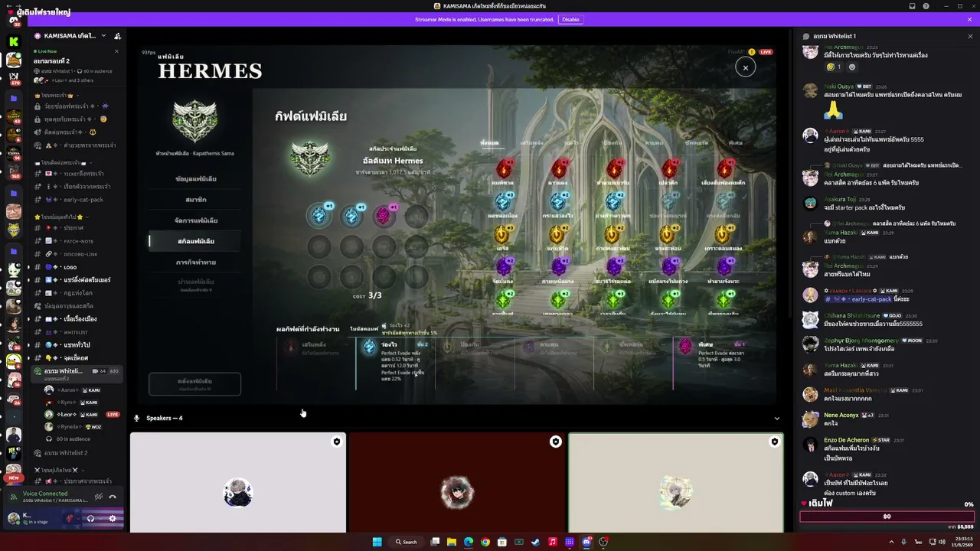Viewport: 980px width, 551px height.
Task: Click Nene Aconyx's username in chat
Action: [841, 415]
